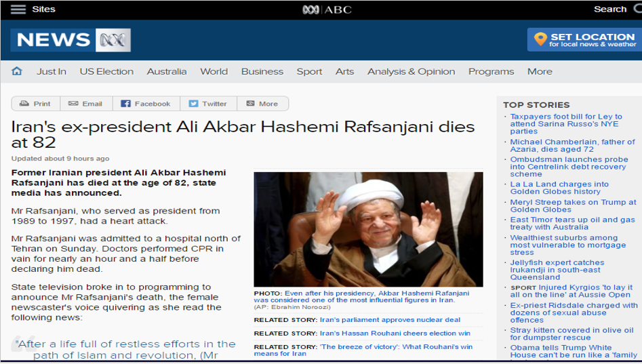Open the Sites hamburger menu icon
The width and height of the screenshot is (642, 364).
pyautogui.click(x=18, y=9)
